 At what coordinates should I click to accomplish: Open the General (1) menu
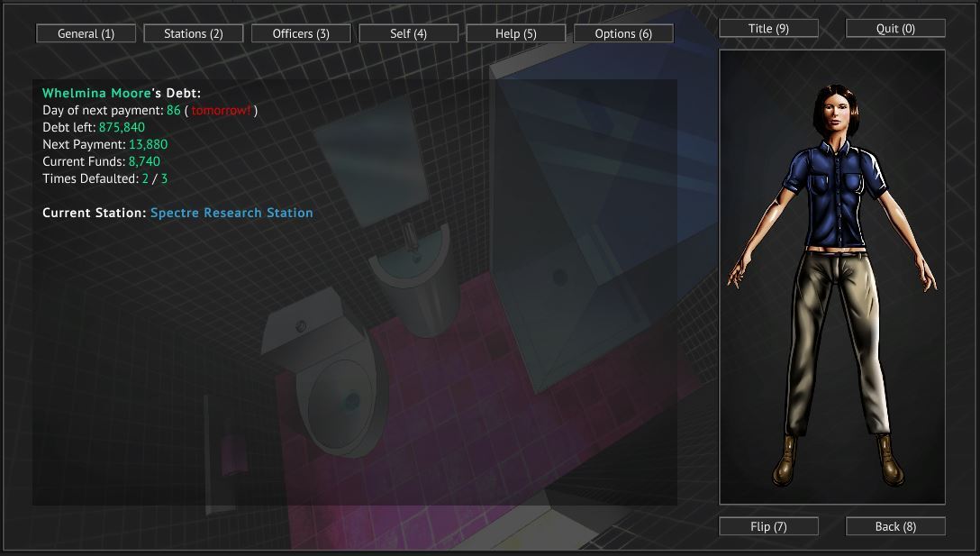coord(86,33)
